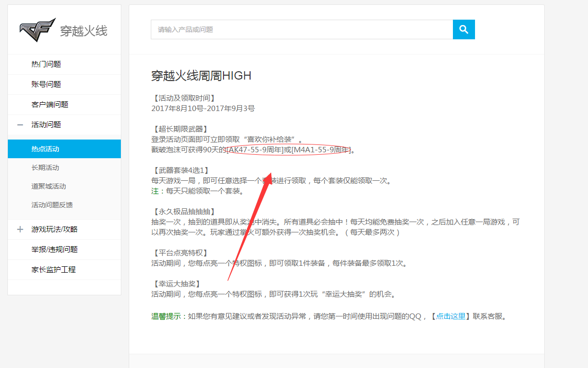Click the green 温馨提示 label

(x=166, y=316)
